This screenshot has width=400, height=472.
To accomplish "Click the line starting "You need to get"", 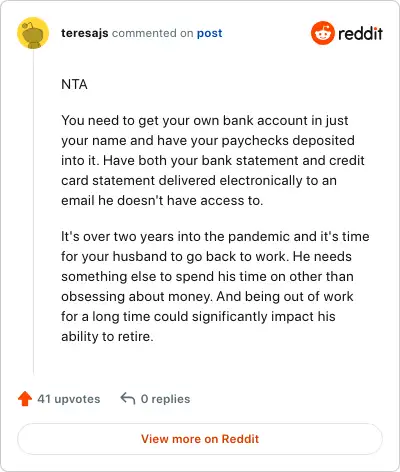I will [205, 121].
